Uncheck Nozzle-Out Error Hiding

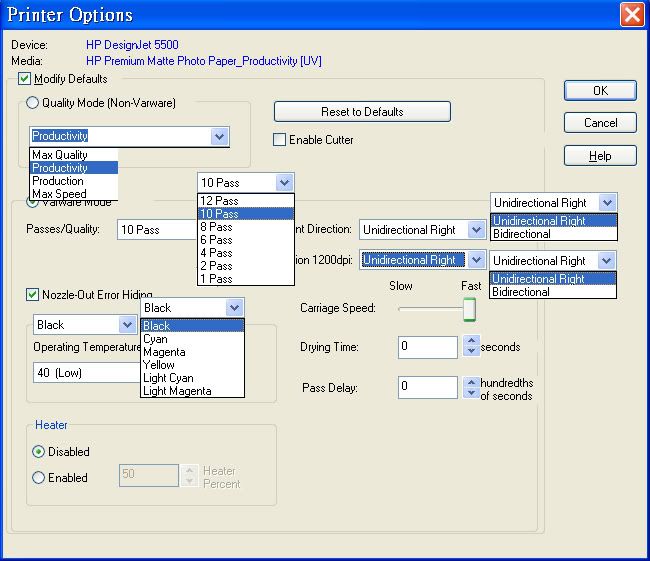[32, 295]
